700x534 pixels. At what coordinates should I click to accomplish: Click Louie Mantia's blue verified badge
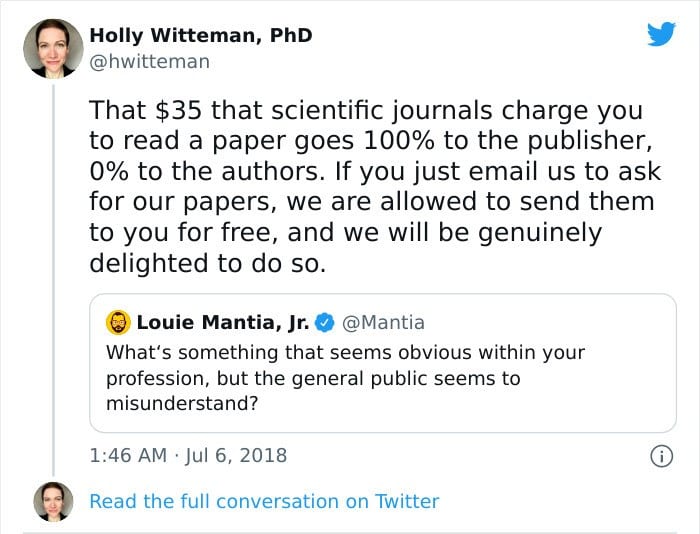click(325, 322)
